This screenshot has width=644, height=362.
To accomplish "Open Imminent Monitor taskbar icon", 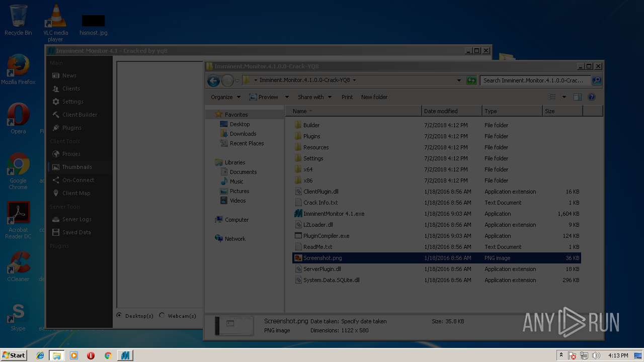I will click(125, 355).
